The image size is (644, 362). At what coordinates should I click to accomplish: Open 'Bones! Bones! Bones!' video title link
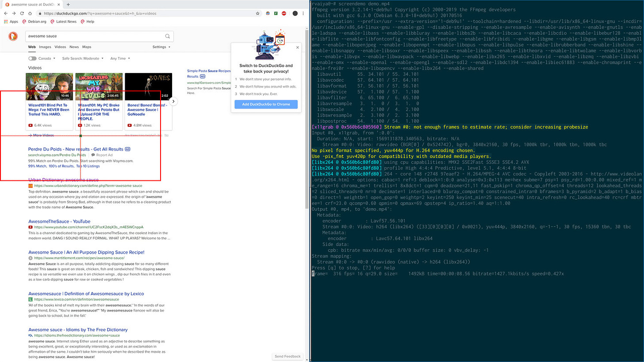(147, 110)
